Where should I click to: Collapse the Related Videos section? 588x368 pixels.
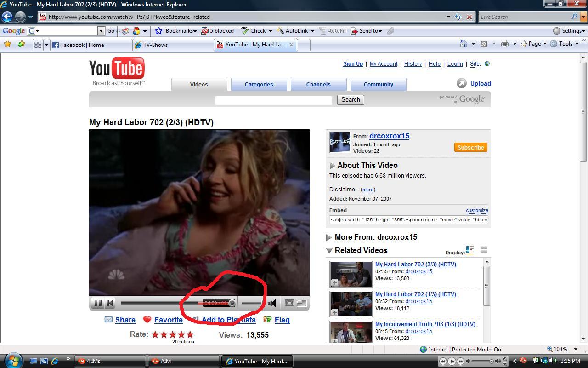click(329, 251)
